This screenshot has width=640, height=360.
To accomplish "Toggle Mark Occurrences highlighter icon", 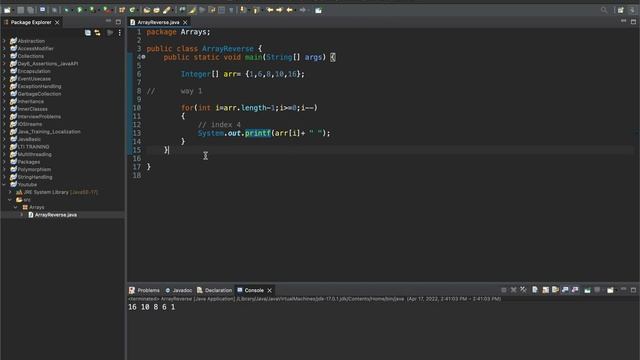I will tap(192, 10).
